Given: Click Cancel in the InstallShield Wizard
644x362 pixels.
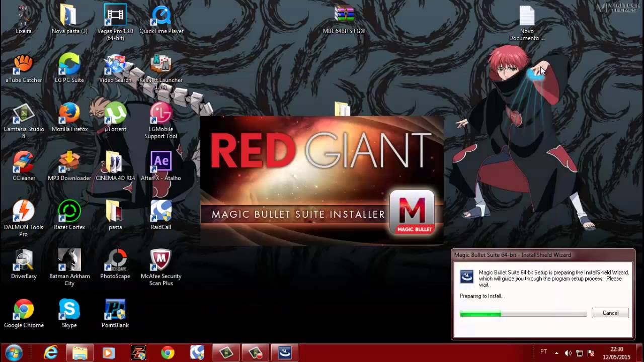Looking at the screenshot, I should pos(610,313).
